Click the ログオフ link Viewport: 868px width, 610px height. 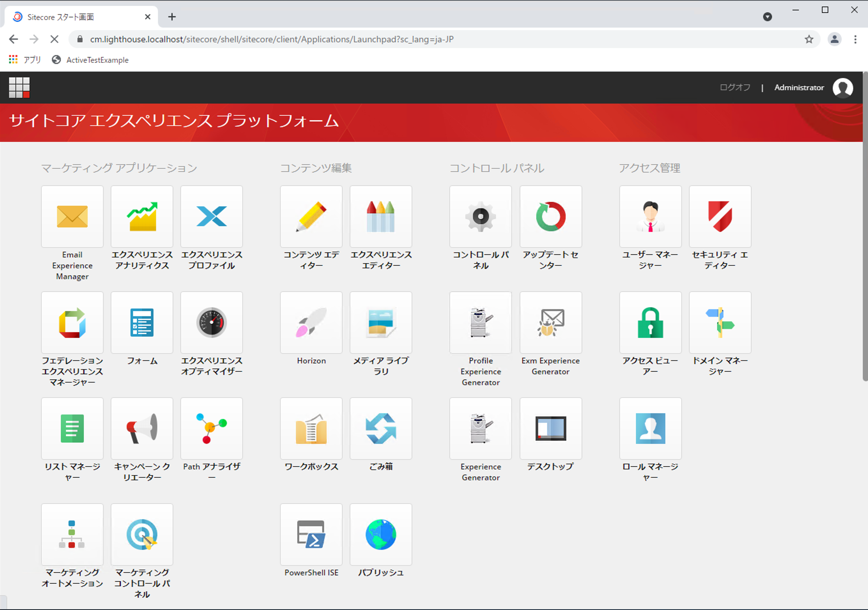click(734, 88)
